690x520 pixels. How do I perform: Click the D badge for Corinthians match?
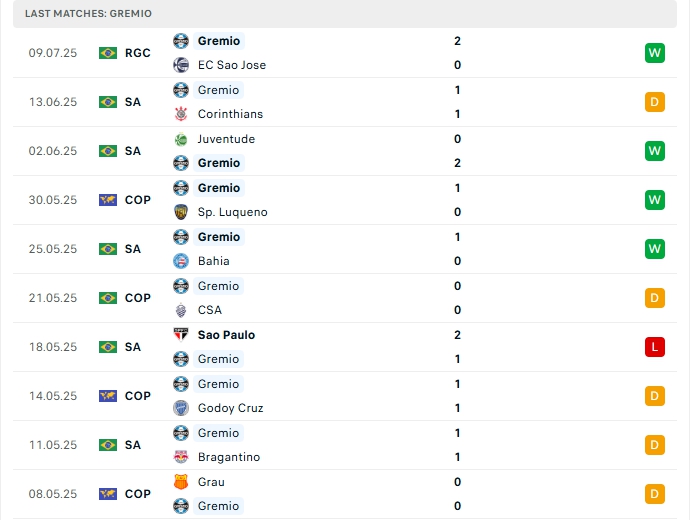(x=655, y=102)
